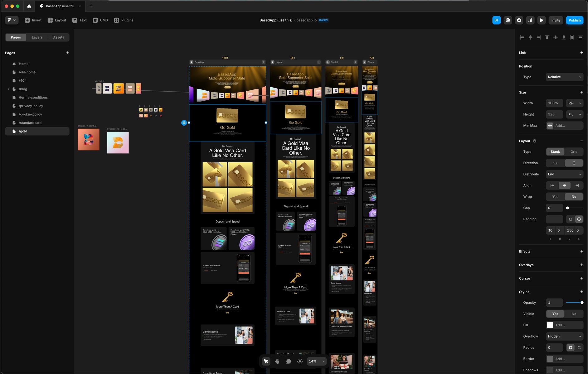Set Wrap to Yes
This screenshot has height=374, width=588.
coord(555,197)
